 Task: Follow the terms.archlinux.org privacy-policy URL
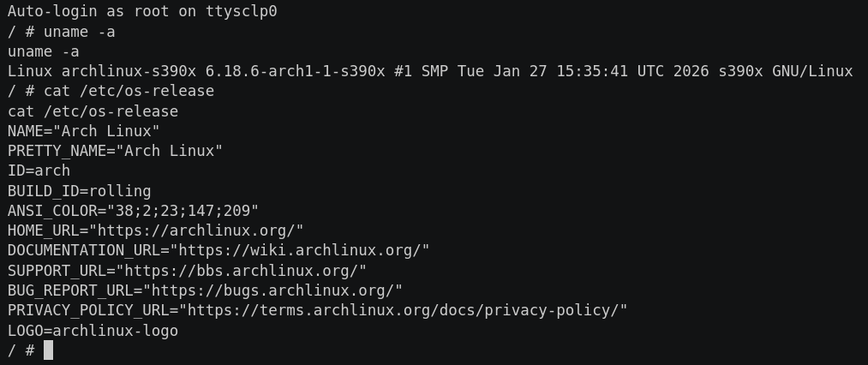pos(407,310)
